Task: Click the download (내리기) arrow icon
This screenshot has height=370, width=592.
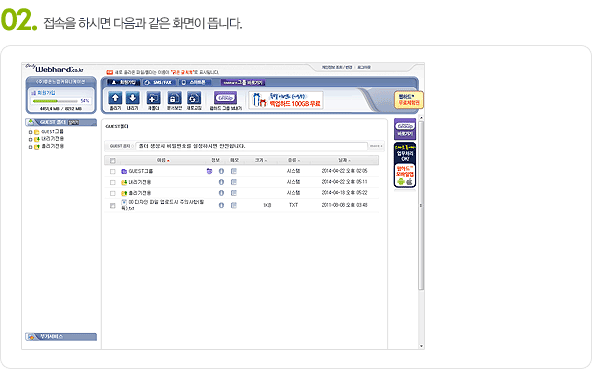Action: [x=133, y=98]
